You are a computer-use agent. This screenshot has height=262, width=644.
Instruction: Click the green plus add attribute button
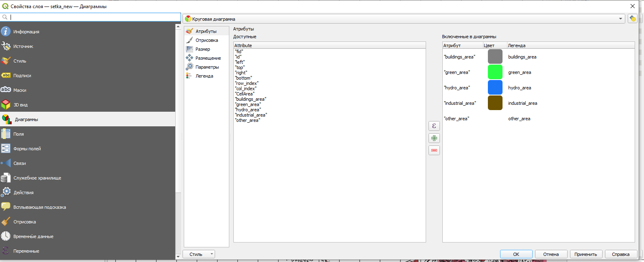(434, 138)
